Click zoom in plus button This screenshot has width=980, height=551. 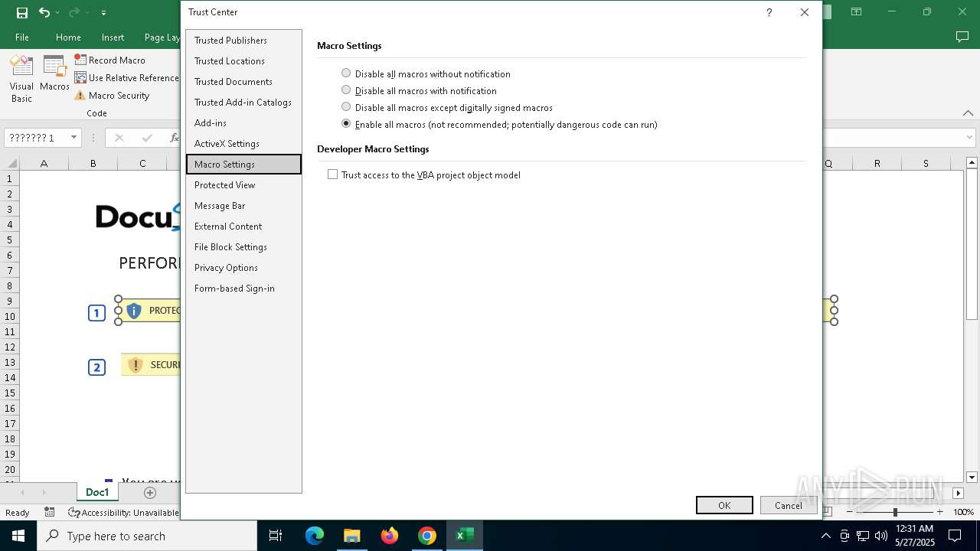click(x=939, y=512)
